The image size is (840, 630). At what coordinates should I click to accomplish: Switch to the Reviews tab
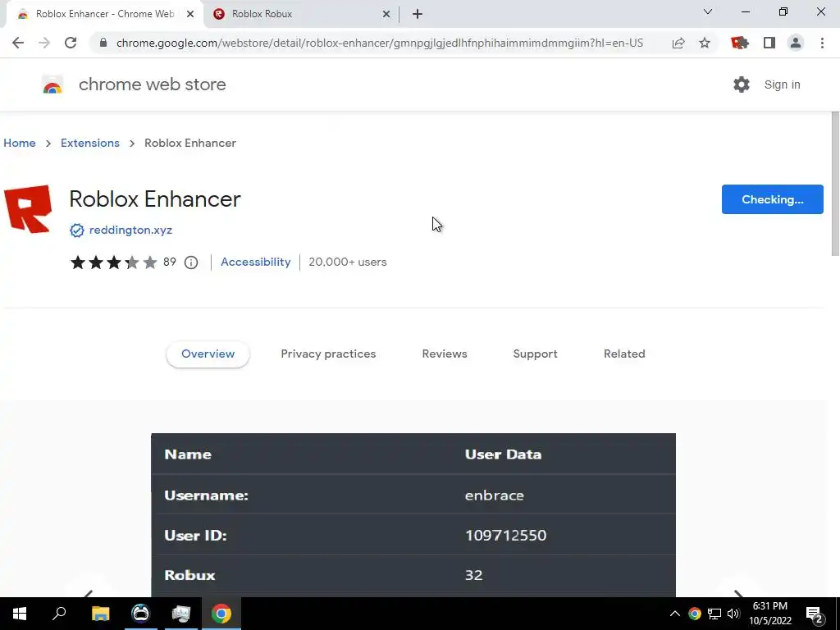[x=445, y=354]
